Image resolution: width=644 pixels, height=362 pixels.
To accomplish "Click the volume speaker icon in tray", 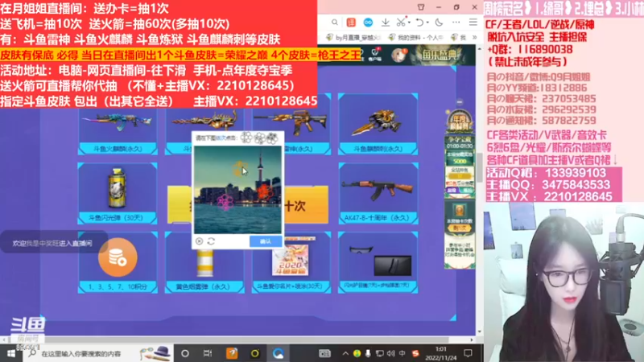I will (x=390, y=353).
